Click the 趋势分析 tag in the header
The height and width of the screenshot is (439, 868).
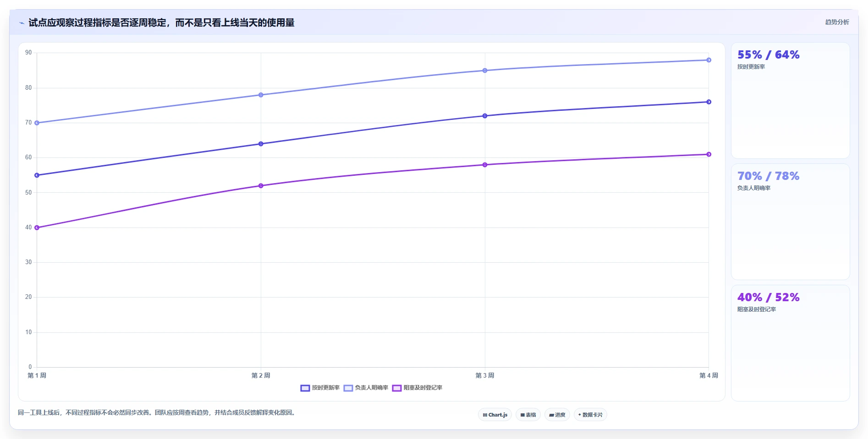click(837, 22)
